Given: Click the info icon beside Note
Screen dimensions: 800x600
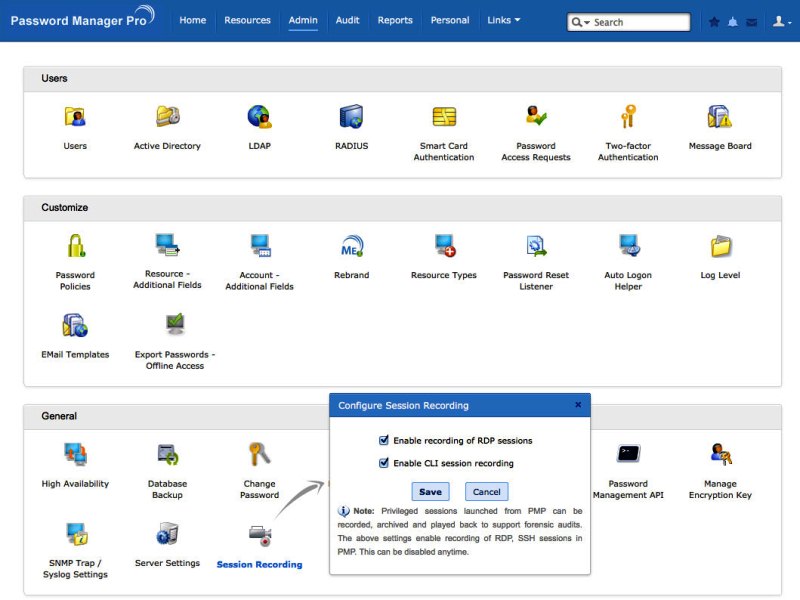Looking at the screenshot, I should pos(343,511).
